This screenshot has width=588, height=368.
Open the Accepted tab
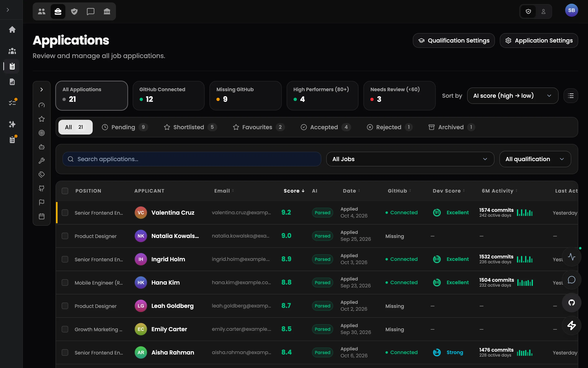point(326,127)
